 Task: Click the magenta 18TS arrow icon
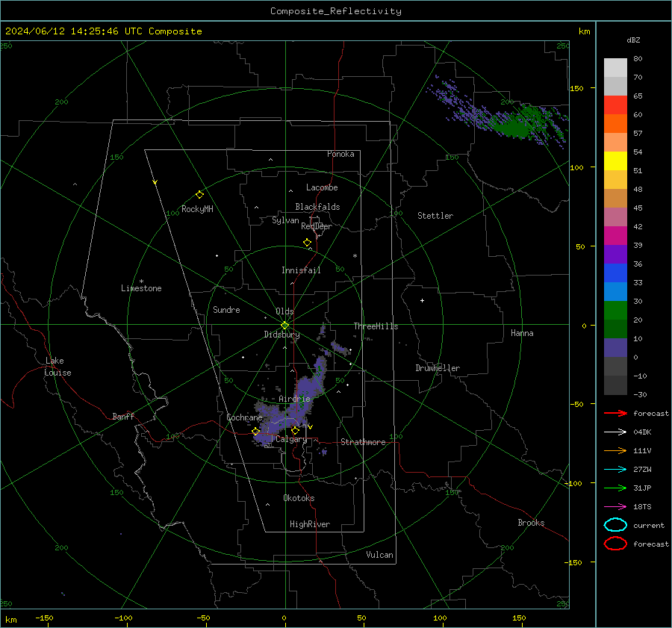(615, 507)
